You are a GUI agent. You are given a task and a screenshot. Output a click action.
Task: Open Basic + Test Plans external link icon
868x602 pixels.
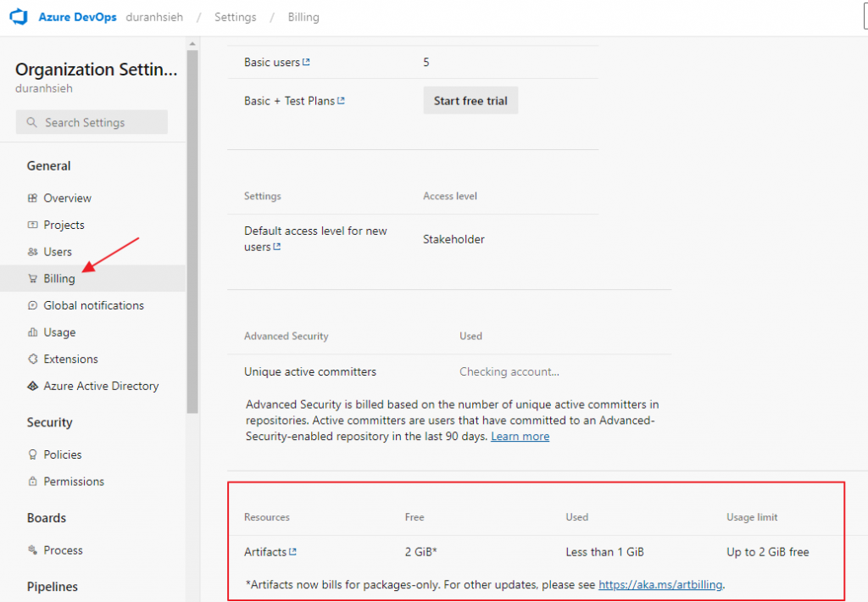[341, 100]
